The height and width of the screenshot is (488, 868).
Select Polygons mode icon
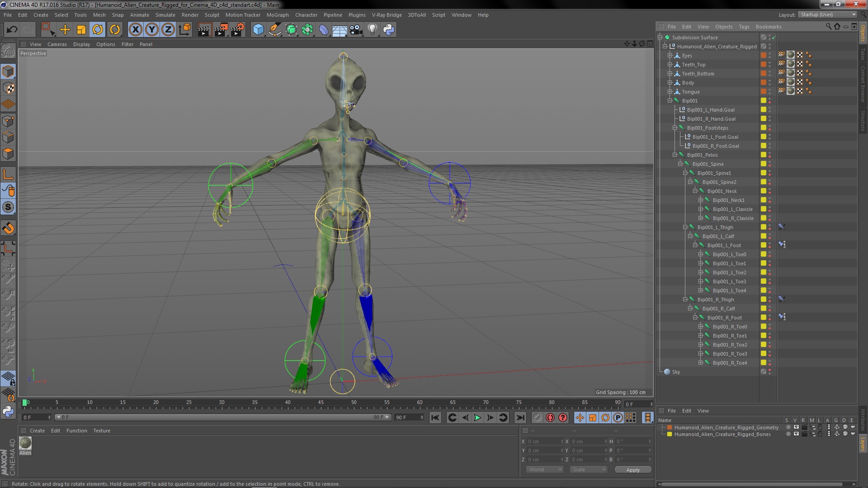click(x=8, y=154)
